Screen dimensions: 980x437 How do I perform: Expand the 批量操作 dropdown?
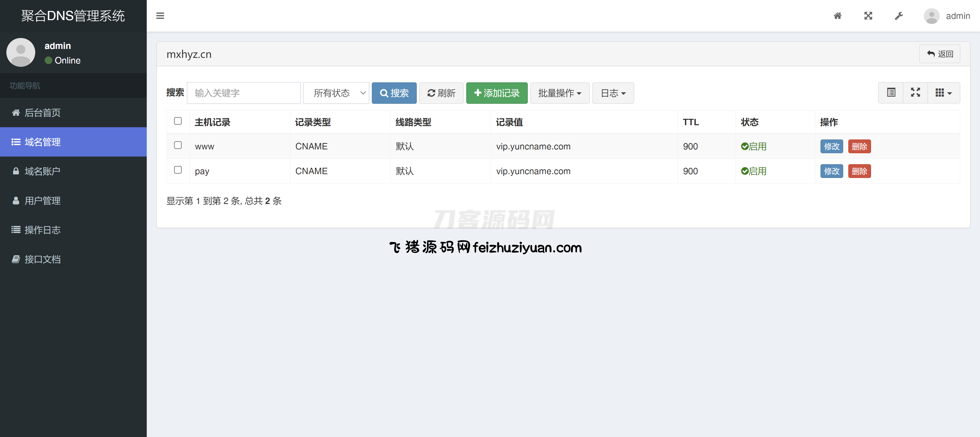coord(559,93)
